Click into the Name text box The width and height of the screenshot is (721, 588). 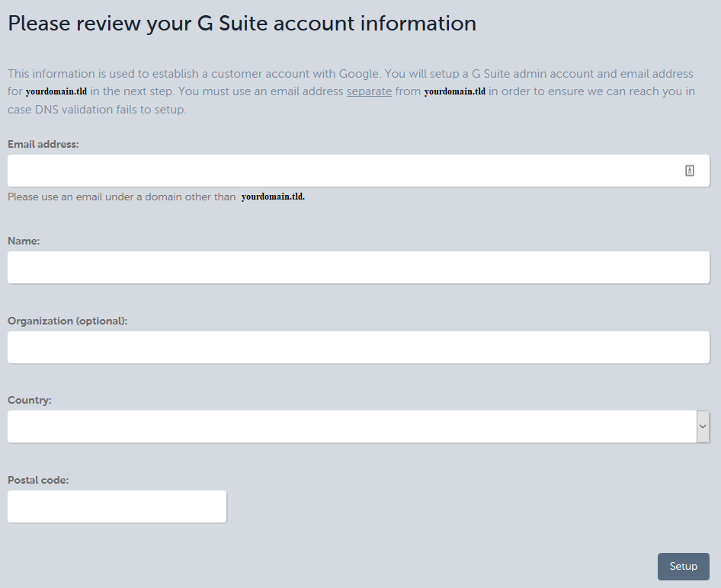click(358, 267)
